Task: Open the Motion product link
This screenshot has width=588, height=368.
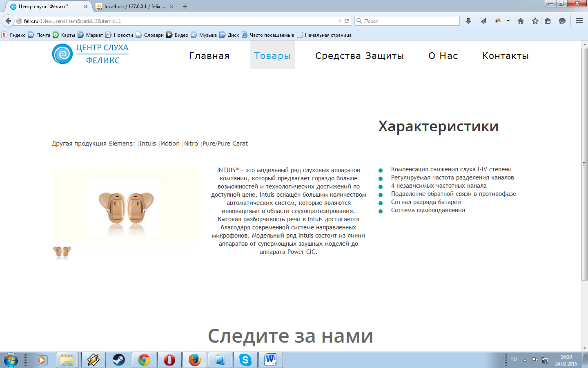Action: (x=170, y=144)
